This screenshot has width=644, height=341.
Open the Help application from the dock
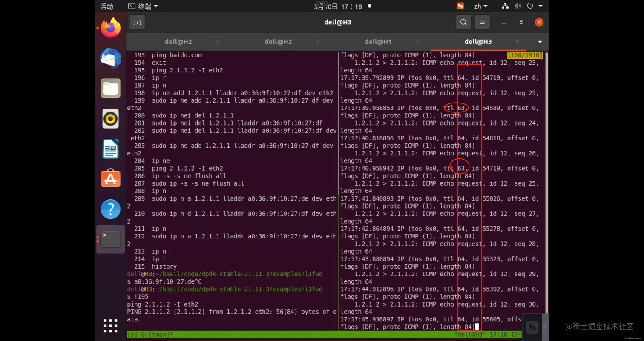click(x=110, y=209)
